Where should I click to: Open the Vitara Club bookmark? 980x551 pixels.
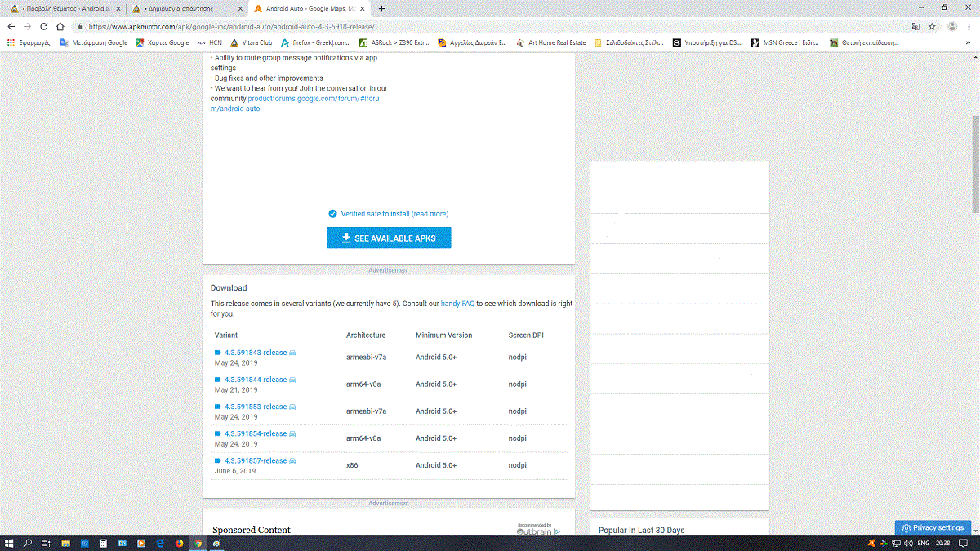coord(252,42)
